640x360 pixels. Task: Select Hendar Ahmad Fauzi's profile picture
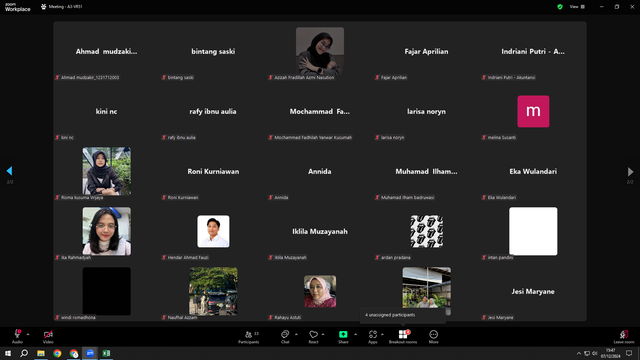(213, 231)
